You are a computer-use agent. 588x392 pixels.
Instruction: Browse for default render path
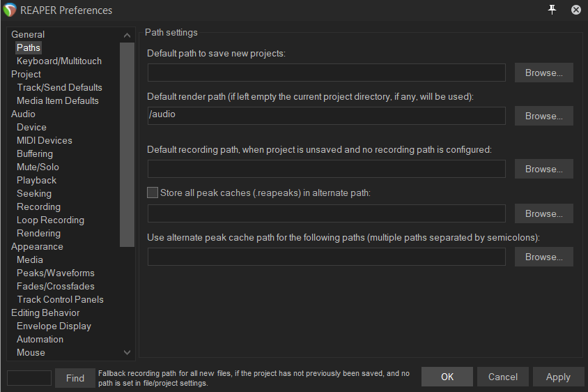click(x=543, y=116)
